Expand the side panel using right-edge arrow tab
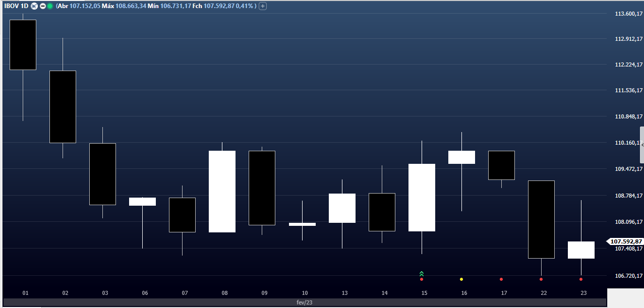Viewport: 644px width, 308px height. pyautogui.click(x=641, y=145)
